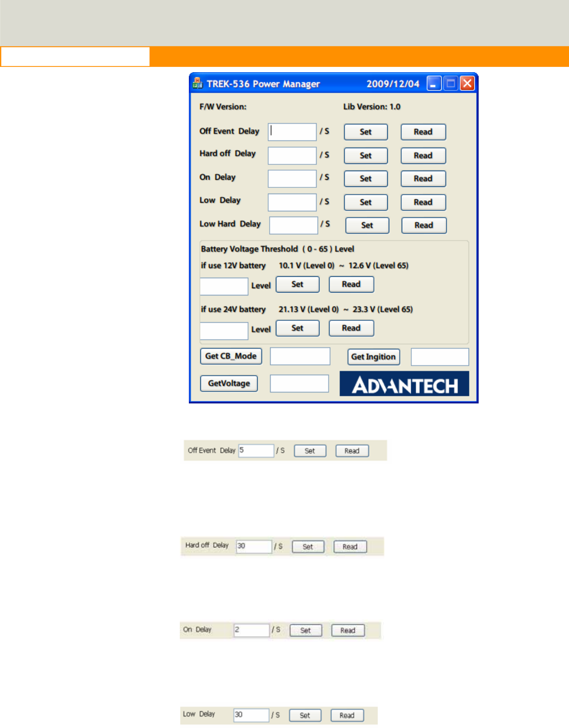Click the 'Lib Version: 1.0' text

(x=372, y=107)
